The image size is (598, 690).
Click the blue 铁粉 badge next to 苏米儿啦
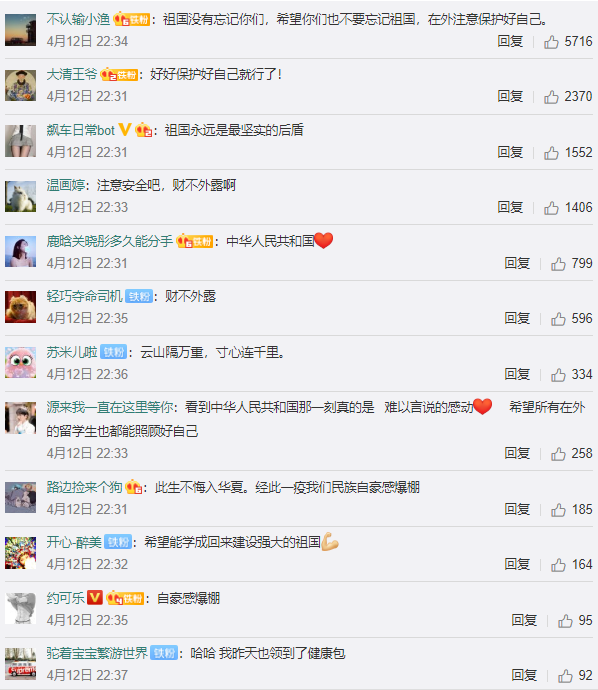114,352
